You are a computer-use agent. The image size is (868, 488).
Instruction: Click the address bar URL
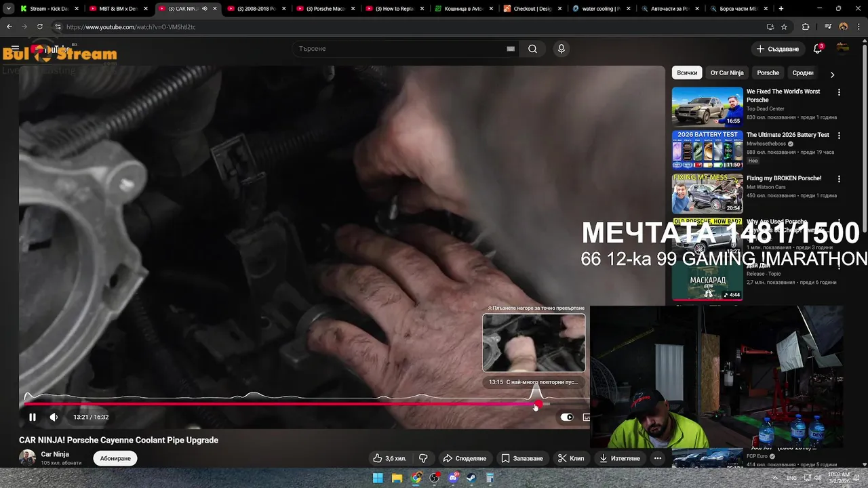131,27
